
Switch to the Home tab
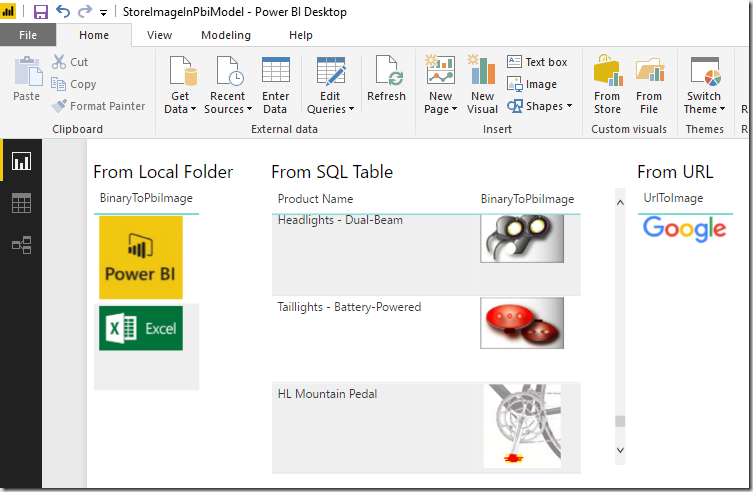pyautogui.click(x=94, y=35)
